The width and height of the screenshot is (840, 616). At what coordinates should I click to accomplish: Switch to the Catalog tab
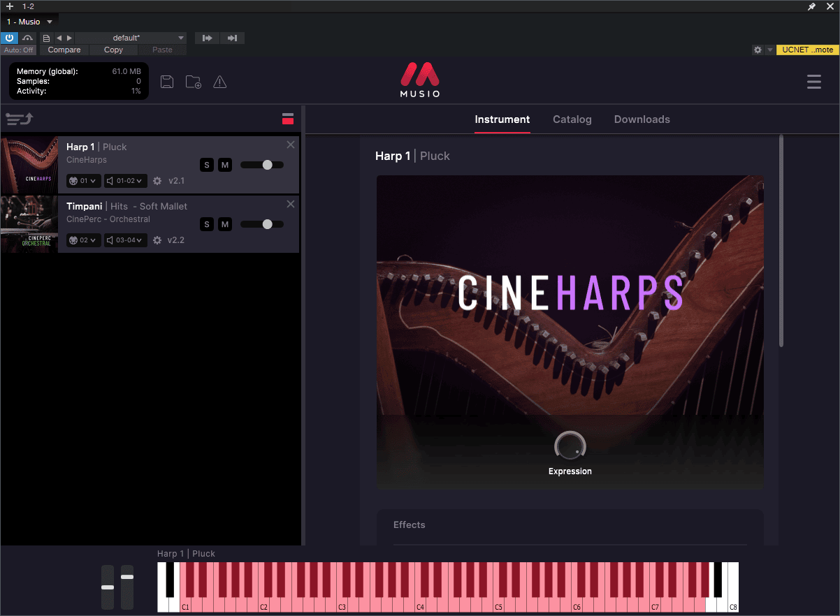(572, 119)
